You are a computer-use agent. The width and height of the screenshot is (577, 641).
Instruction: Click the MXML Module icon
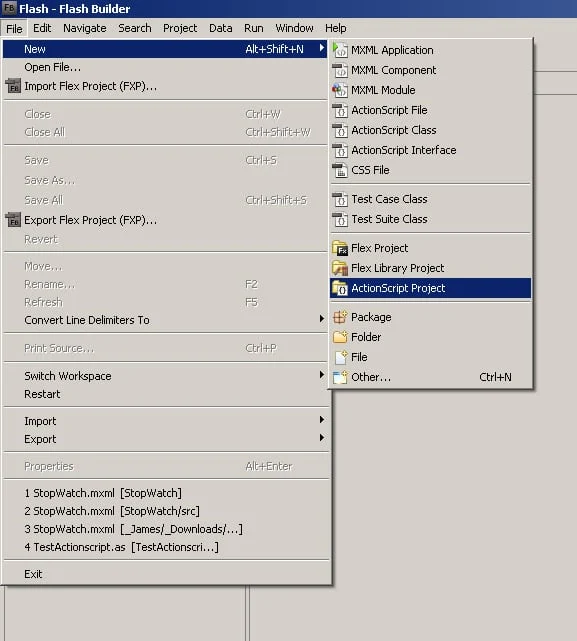coord(340,90)
